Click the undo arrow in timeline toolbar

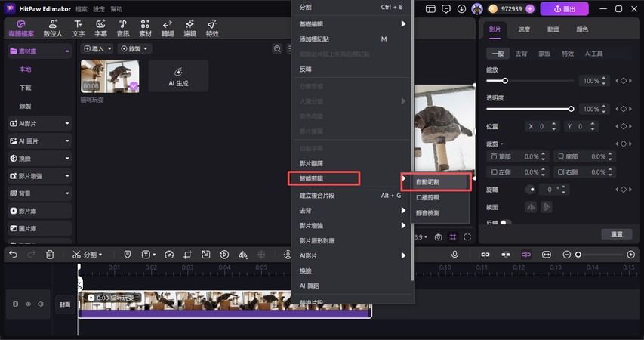coord(13,255)
